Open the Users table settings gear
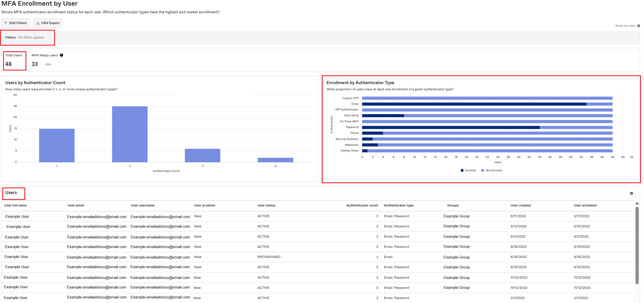Image resolution: width=644 pixels, height=303 pixels. pos(632,193)
